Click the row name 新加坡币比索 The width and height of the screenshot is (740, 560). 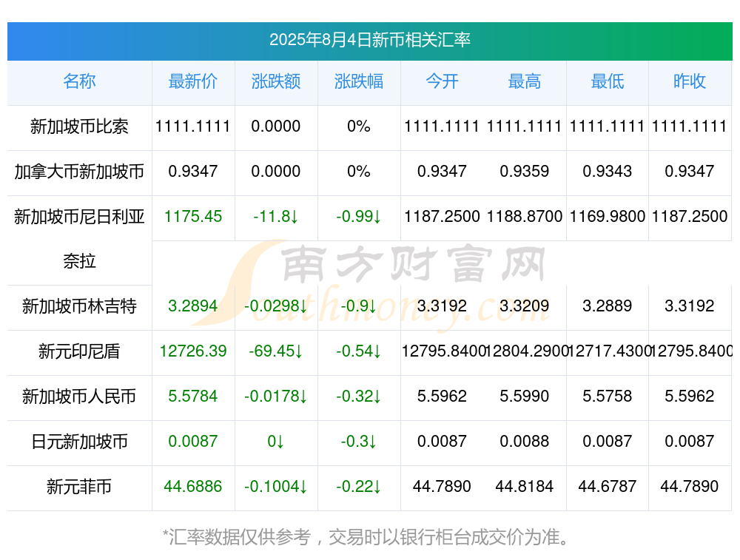79,126
